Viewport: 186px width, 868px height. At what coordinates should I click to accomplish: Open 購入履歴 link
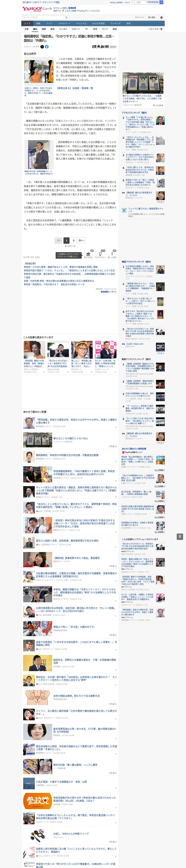click(x=152, y=17)
